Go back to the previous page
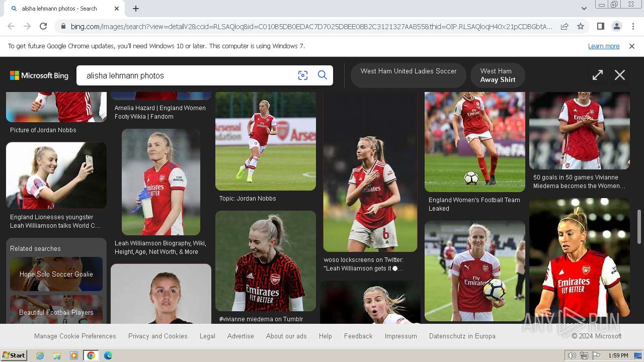This screenshot has width=644, height=362. tap(11, 26)
